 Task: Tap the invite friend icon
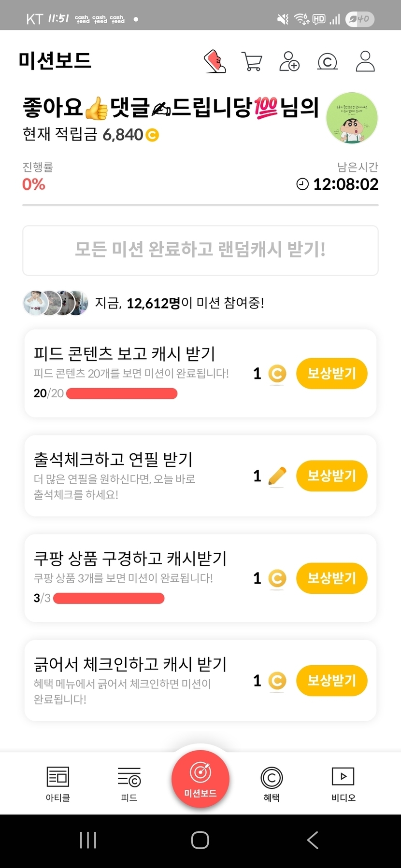[x=289, y=62]
